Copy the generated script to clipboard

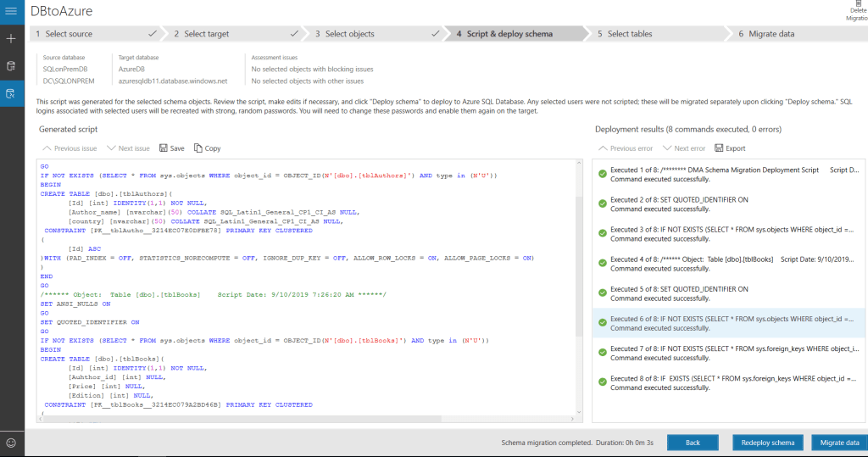[207, 148]
